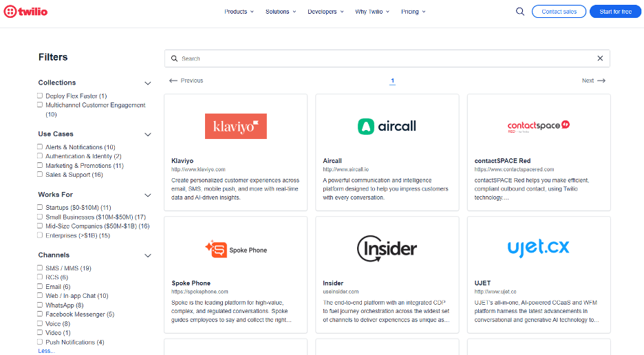Screen dimensions: 644x355
Task: Collapse the Collections filter section
Action: pyautogui.click(x=147, y=83)
